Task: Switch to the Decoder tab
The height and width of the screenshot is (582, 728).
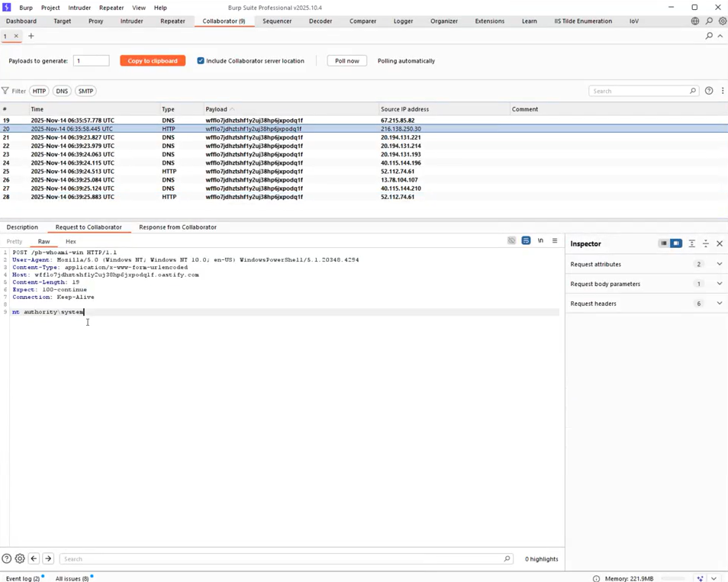Action: point(321,21)
